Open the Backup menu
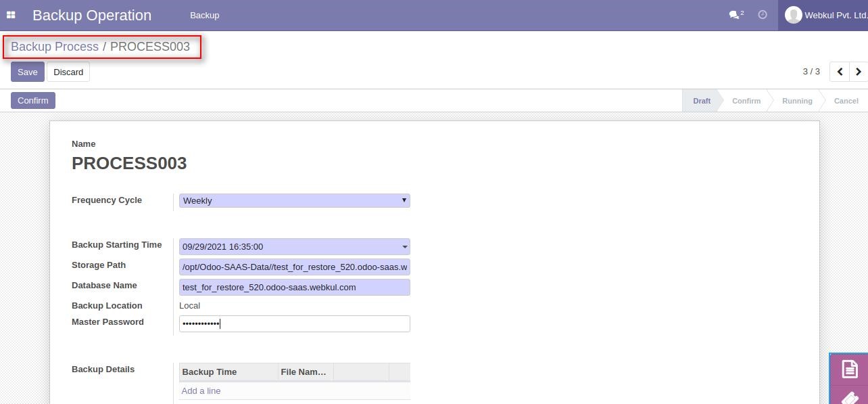Viewport: 868px width, 404px height. tap(205, 15)
